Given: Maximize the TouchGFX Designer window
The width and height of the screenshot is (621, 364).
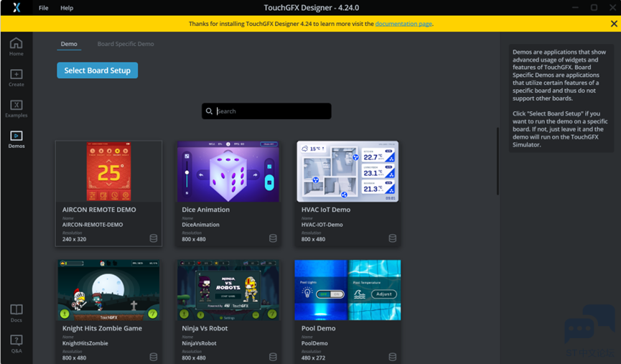Looking at the screenshot, I should coord(594,7).
